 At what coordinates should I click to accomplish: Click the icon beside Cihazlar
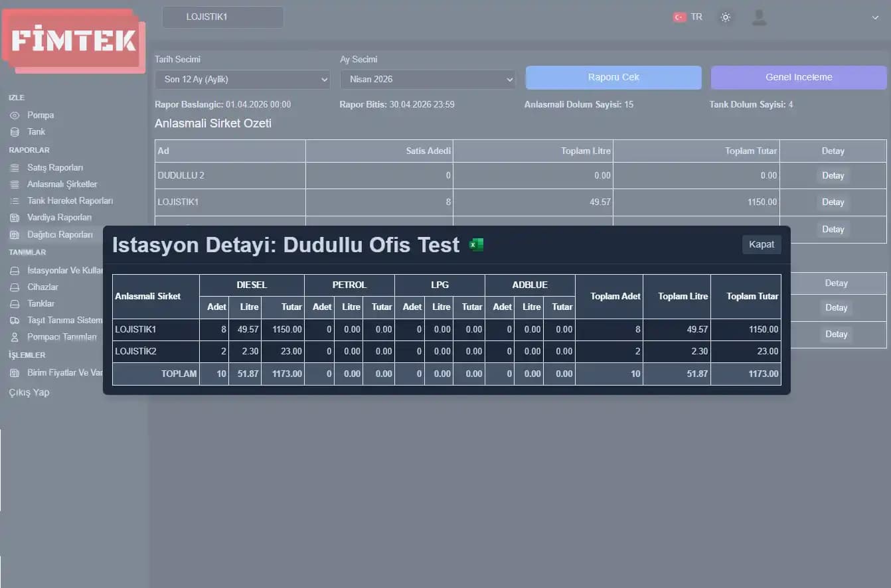point(15,287)
